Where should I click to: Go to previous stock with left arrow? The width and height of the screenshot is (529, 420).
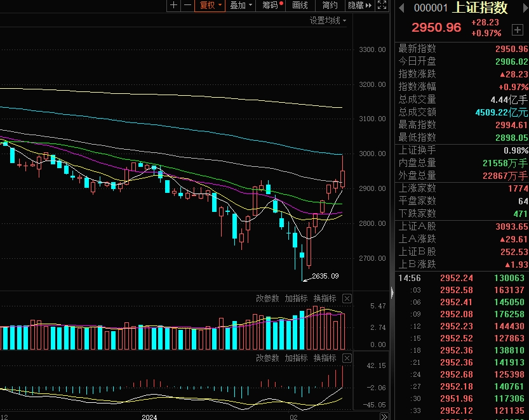coord(401,8)
